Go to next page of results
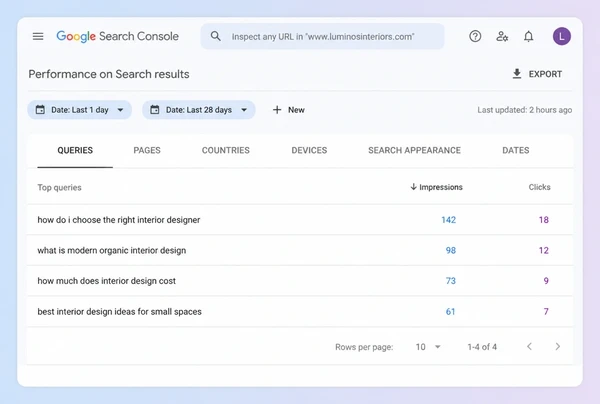 558,347
